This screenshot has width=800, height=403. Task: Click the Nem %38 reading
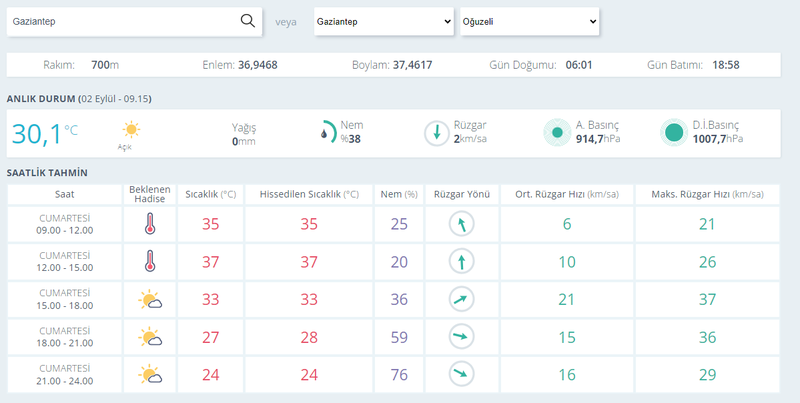click(x=352, y=132)
